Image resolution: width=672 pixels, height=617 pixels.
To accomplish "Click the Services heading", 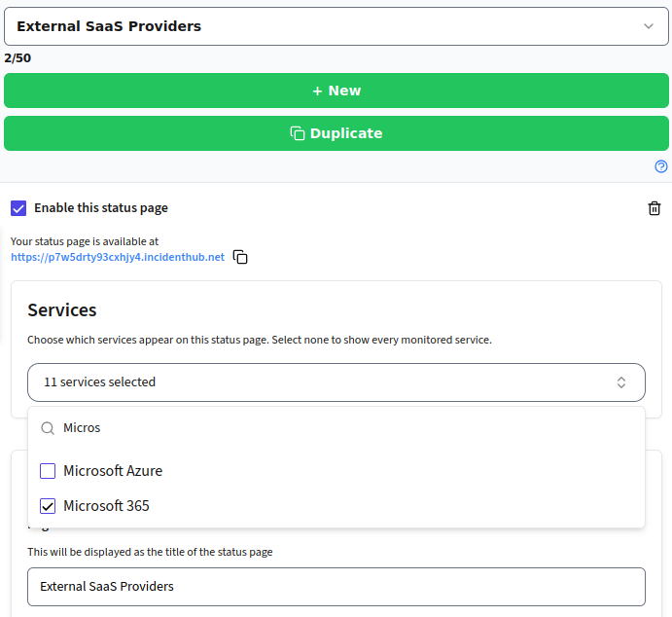I will [x=62, y=310].
